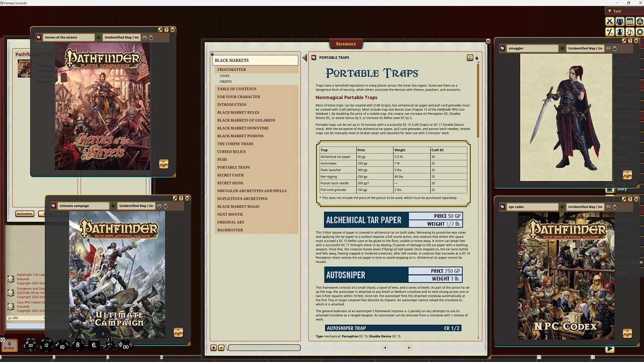Select Cursed Relics in the index
This screenshot has height=362, width=644.
click(x=231, y=151)
